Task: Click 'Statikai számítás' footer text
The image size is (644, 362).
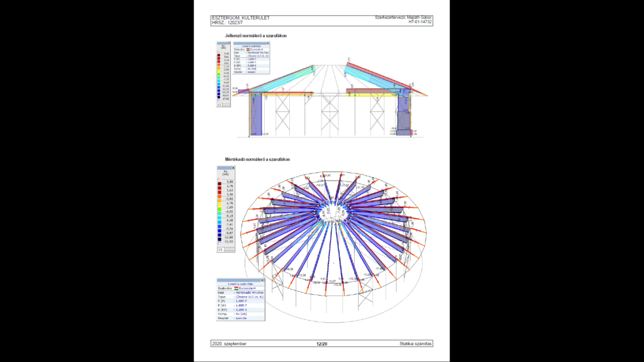Action: click(x=416, y=344)
